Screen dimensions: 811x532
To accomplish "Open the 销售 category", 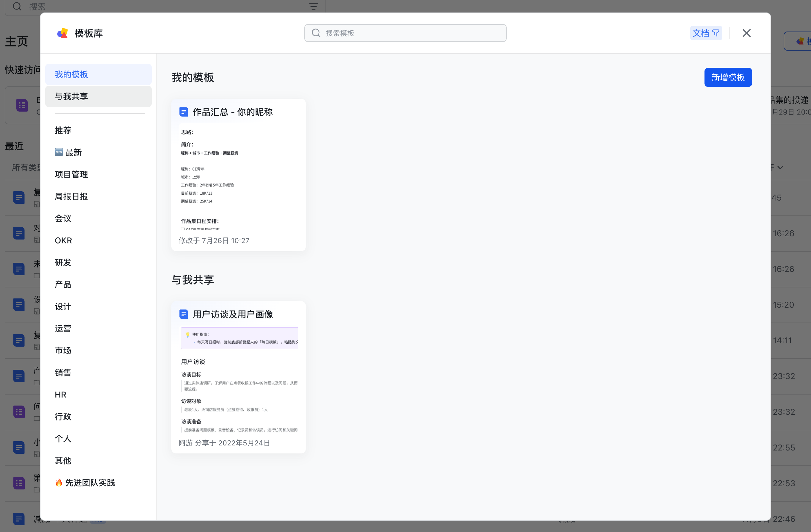I will (98, 373).
